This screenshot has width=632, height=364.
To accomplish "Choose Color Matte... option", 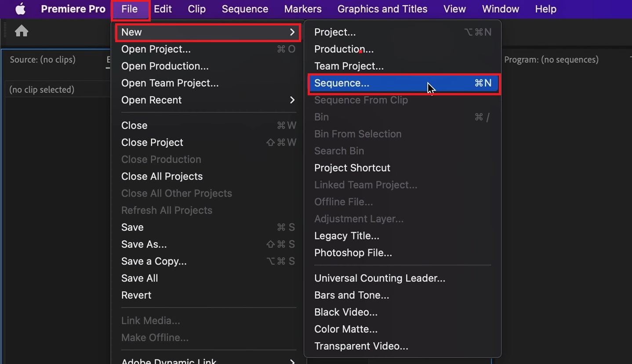I will (x=346, y=329).
